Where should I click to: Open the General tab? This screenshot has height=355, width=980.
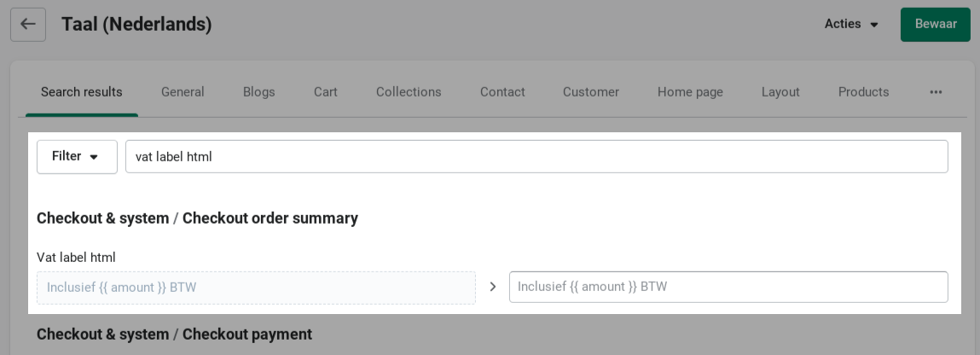183,92
